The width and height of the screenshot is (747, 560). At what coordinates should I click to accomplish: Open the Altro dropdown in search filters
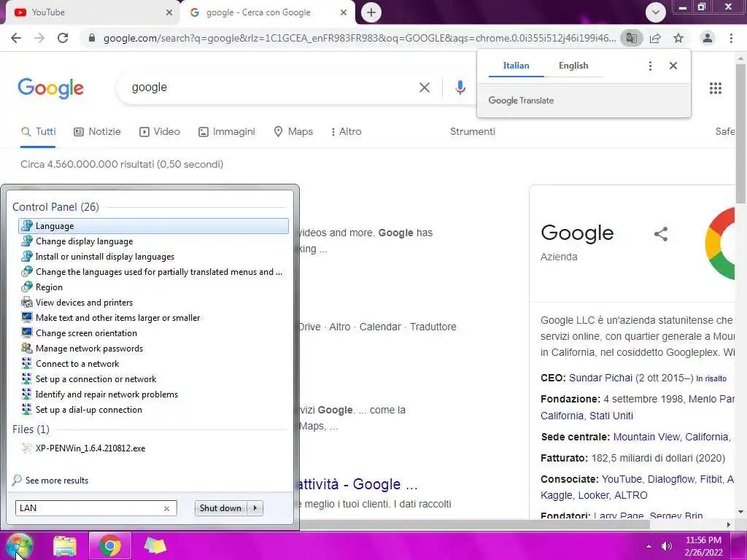pyautogui.click(x=347, y=132)
